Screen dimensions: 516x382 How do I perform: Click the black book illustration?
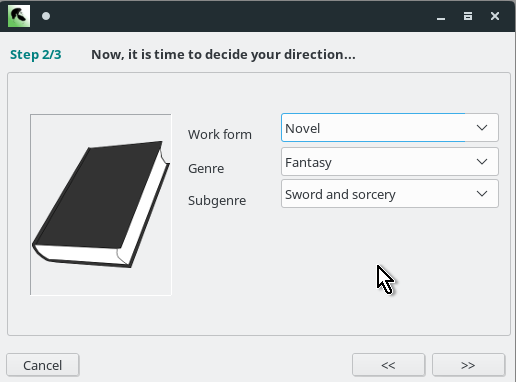[101, 205]
